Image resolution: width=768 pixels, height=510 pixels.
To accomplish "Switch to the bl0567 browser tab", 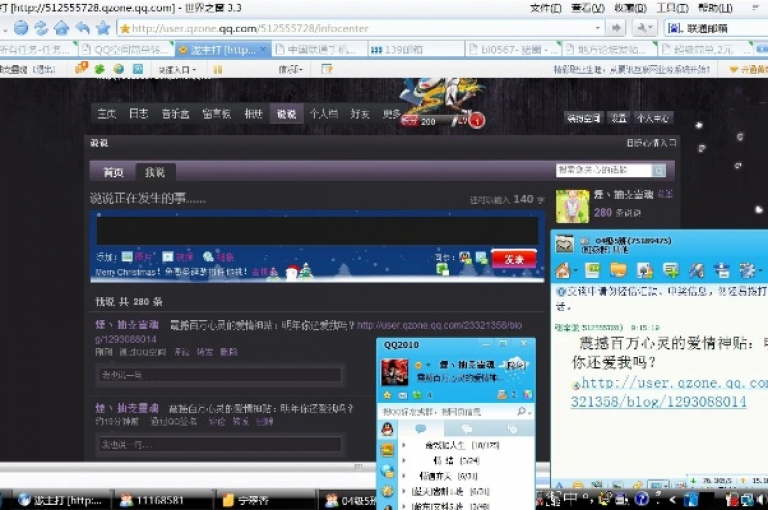I will pyautogui.click(x=513, y=49).
